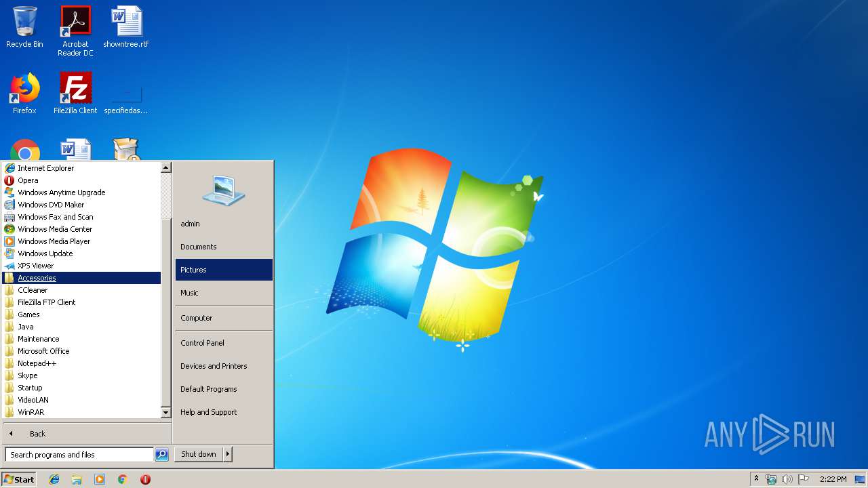
Task: Expand the Java folder
Action: click(x=81, y=327)
